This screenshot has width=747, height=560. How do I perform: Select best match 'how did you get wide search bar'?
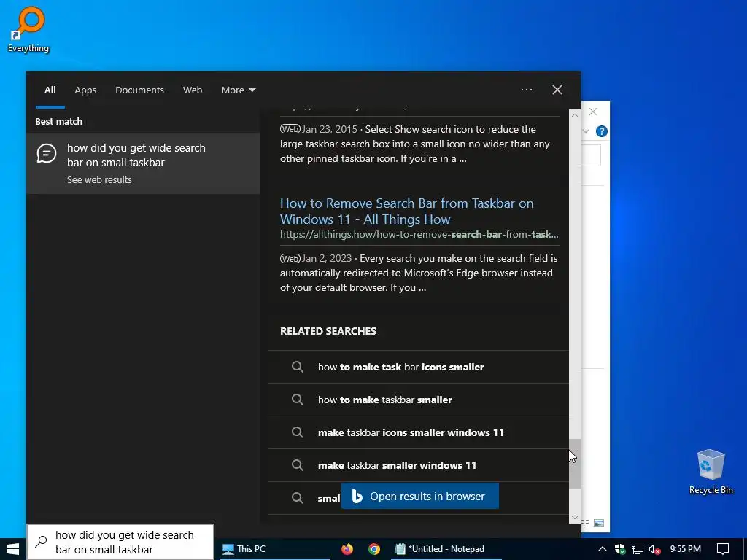(143, 163)
